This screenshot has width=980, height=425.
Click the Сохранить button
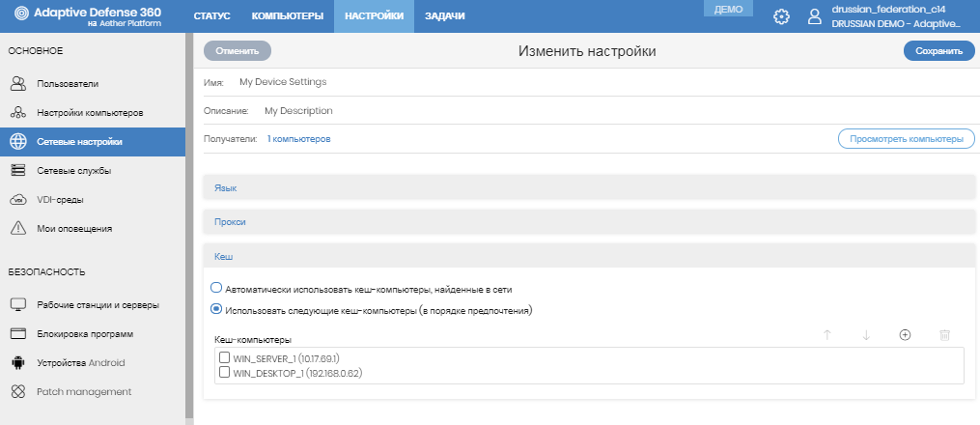[938, 51]
